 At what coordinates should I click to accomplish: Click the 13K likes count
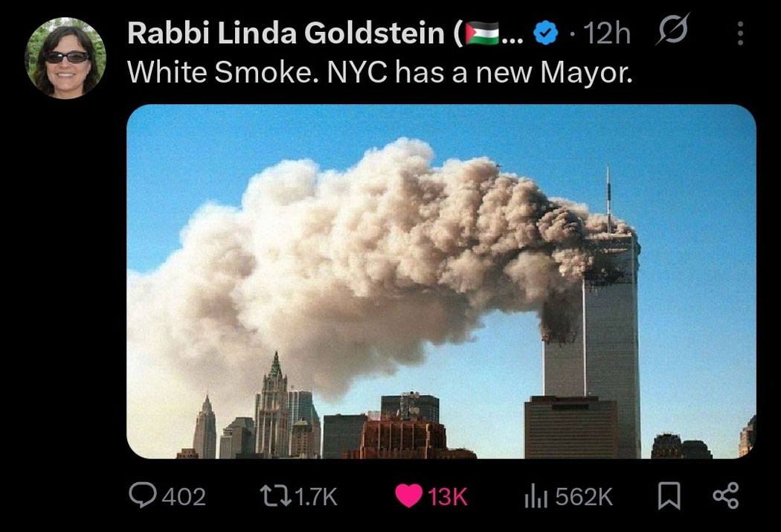coord(447,496)
